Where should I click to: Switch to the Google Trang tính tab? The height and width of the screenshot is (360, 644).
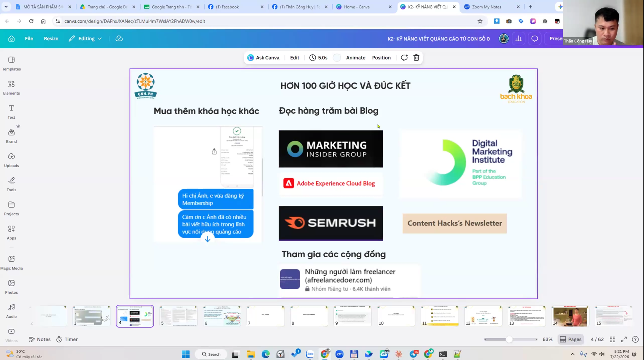click(171, 7)
